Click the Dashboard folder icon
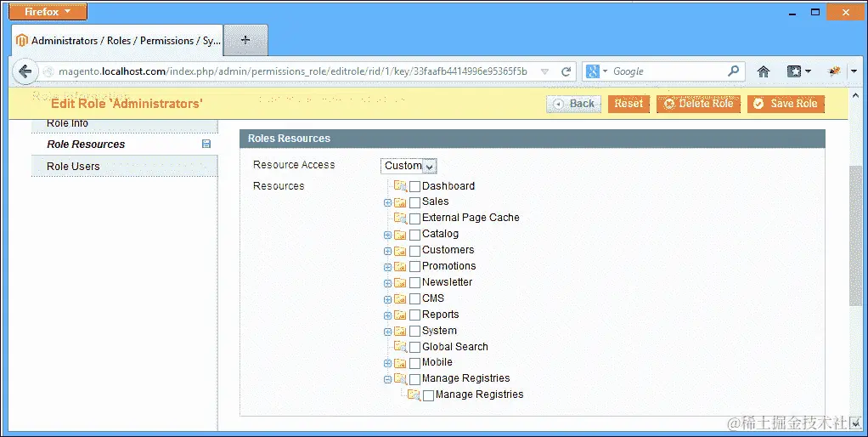Viewport: 868px width, 437px height. coord(400,185)
